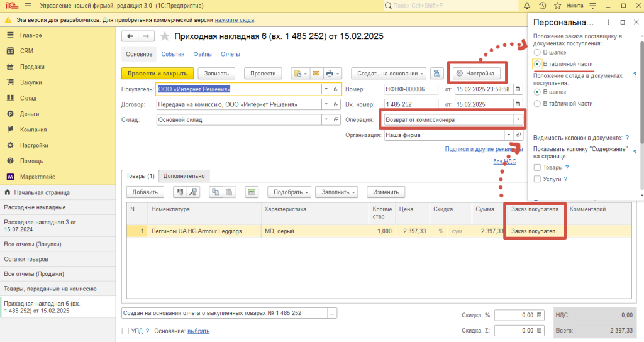Expand the Операция dropdown arrow

click(x=518, y=119)
